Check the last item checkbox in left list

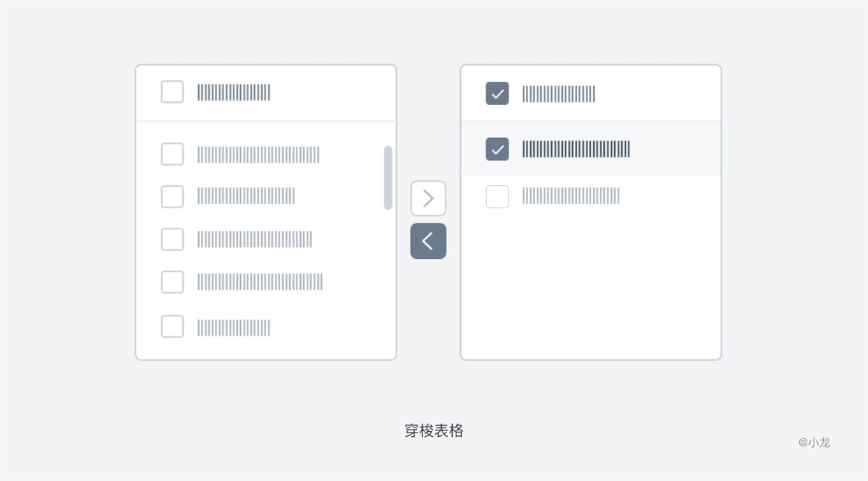click(172, 326)
